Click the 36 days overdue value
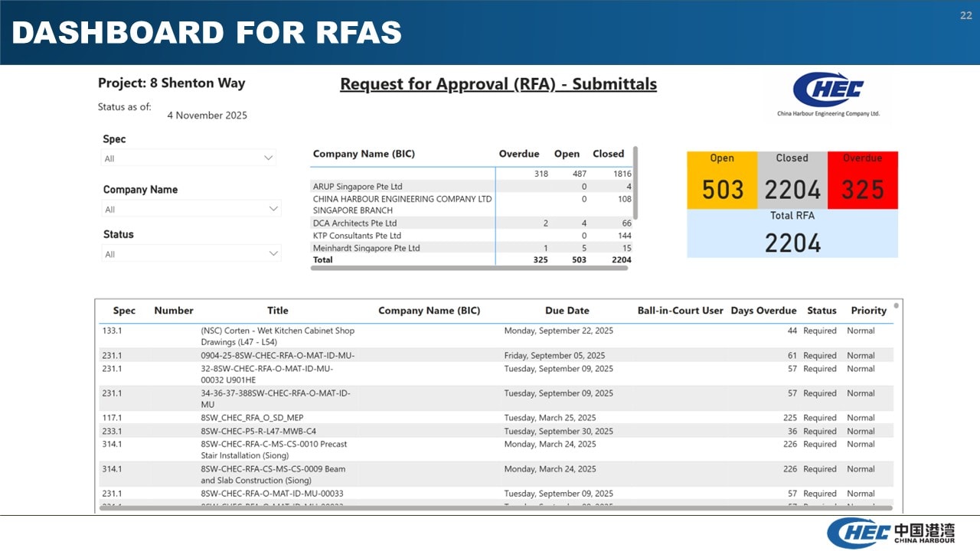 pos(792,431)
